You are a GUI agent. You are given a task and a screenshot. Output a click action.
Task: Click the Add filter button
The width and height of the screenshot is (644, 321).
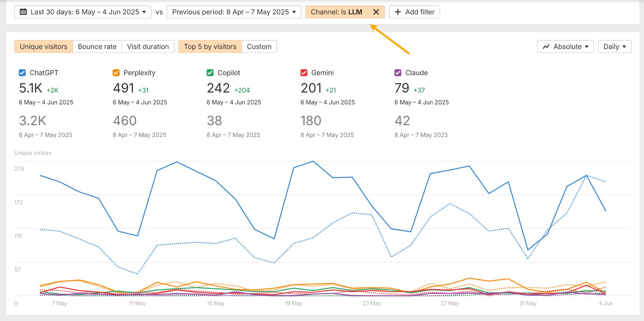point(414,12)
